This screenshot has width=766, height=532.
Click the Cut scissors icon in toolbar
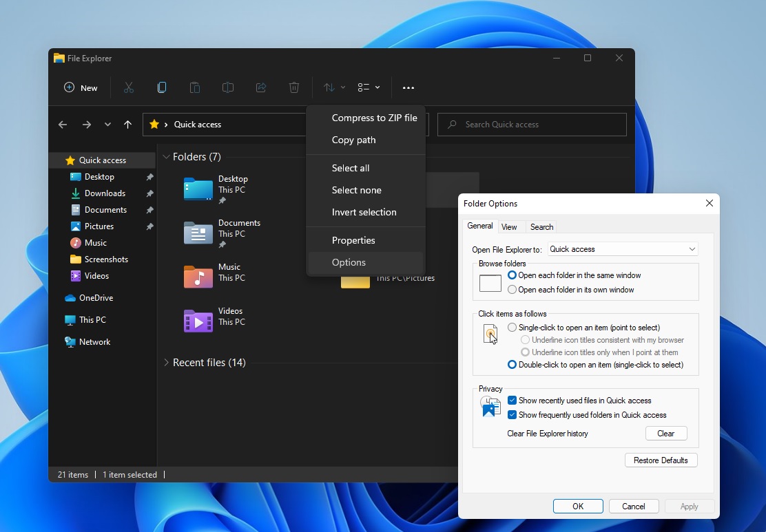click(x=129, y=87)
